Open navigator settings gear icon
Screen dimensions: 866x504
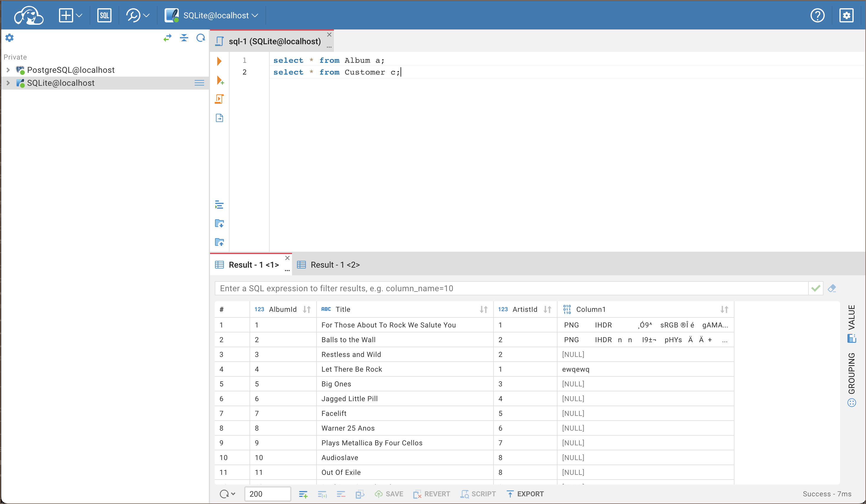pyautogui.click(x=10, y=38)
